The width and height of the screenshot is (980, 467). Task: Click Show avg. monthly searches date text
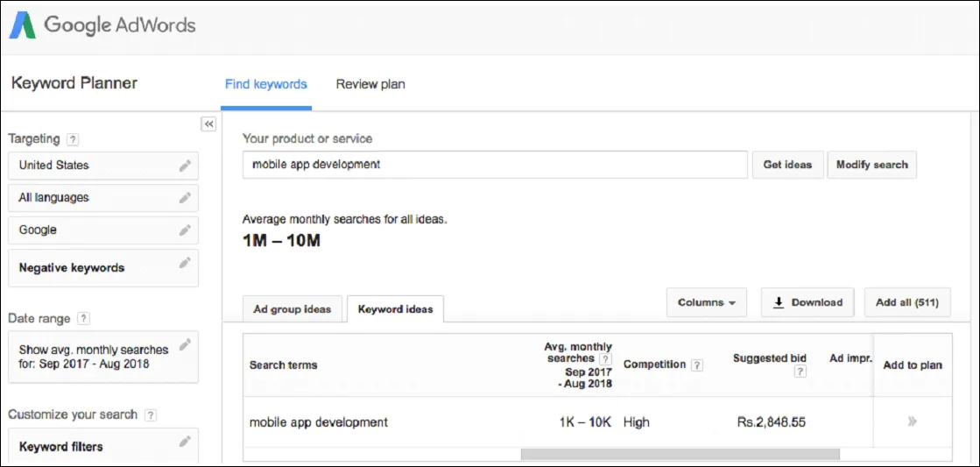[94, 357]
